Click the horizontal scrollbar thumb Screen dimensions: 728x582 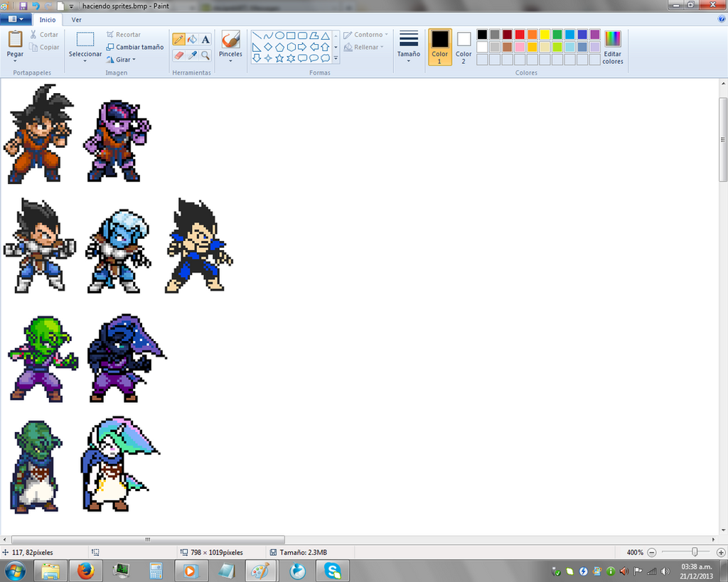pos(148,539)
